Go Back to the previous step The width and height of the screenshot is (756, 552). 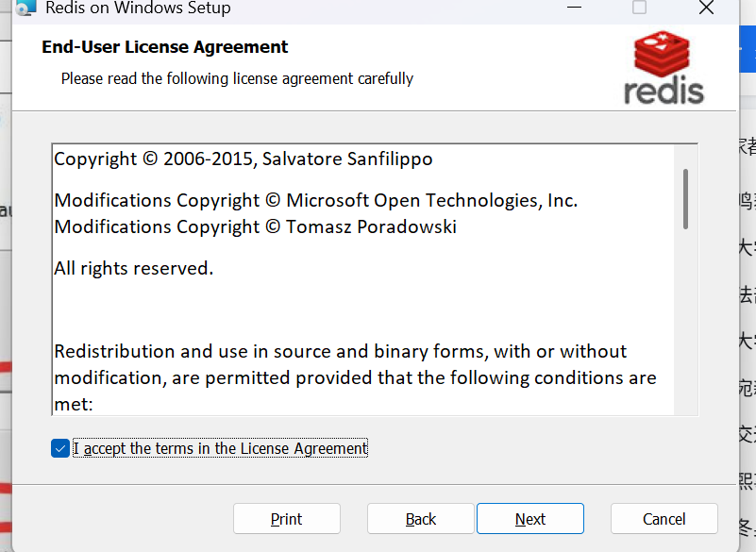pyautogui.click(x=420, y=519)
